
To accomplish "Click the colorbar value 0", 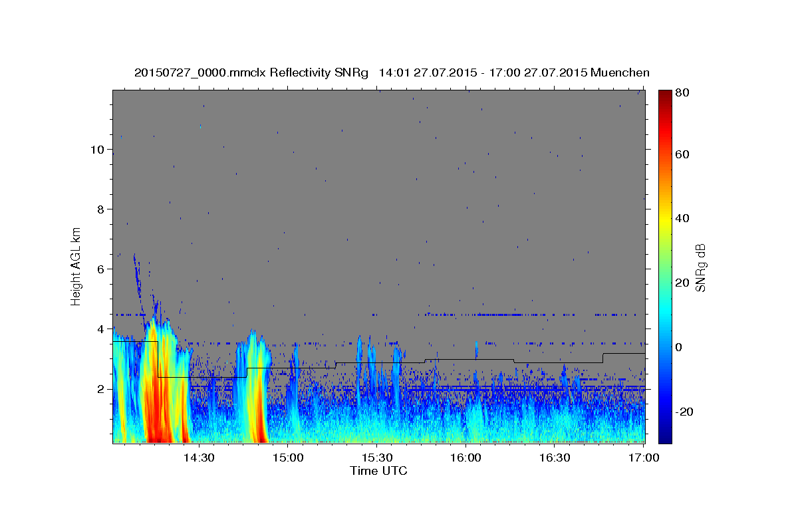I will [x=679, y=347].
